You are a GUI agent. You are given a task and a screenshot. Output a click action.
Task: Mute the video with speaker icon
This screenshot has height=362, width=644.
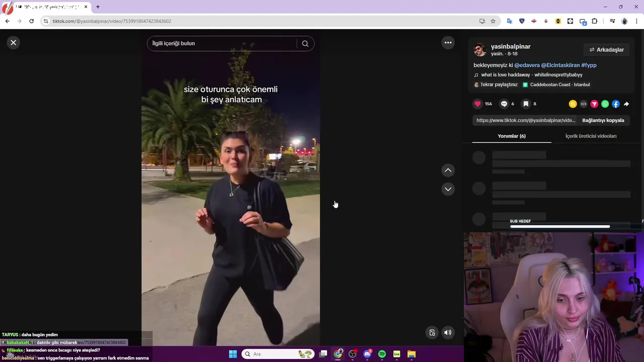(x=448, y=332)
